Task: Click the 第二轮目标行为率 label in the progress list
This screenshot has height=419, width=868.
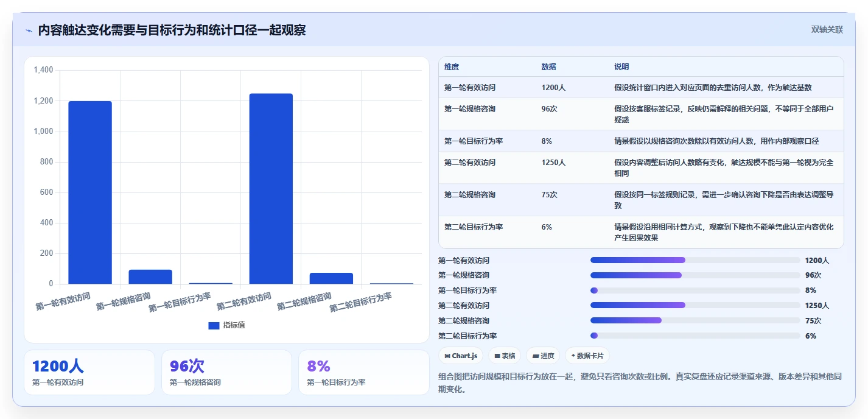Action: pyautogui.click(x=467, y=336)
